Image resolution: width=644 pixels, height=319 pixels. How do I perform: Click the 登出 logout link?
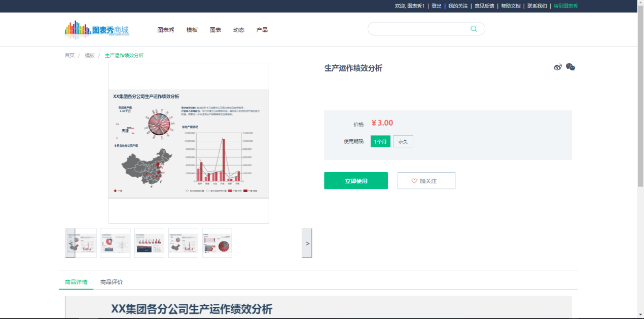[436, 6]
